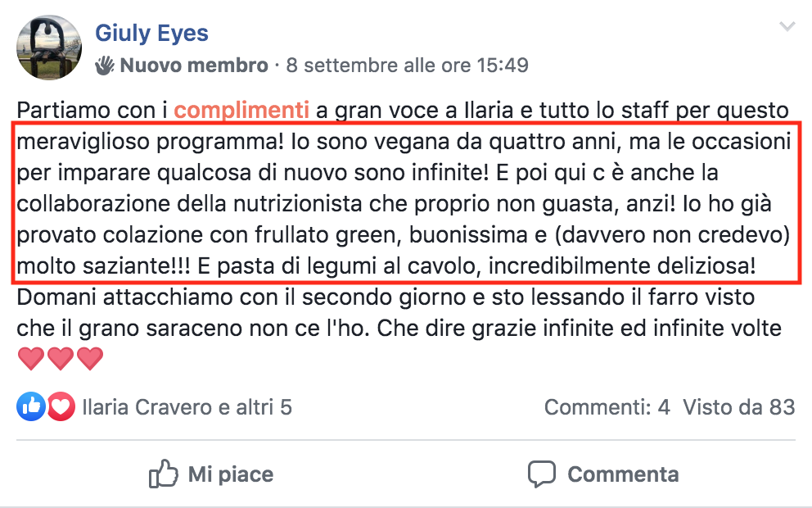Click the red Love reaction icon

[60, 406]
